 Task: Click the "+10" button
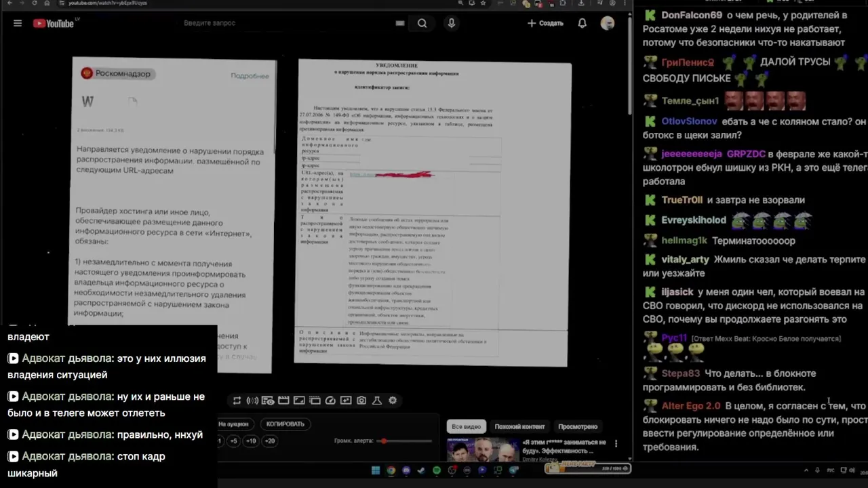pos(251,441)
